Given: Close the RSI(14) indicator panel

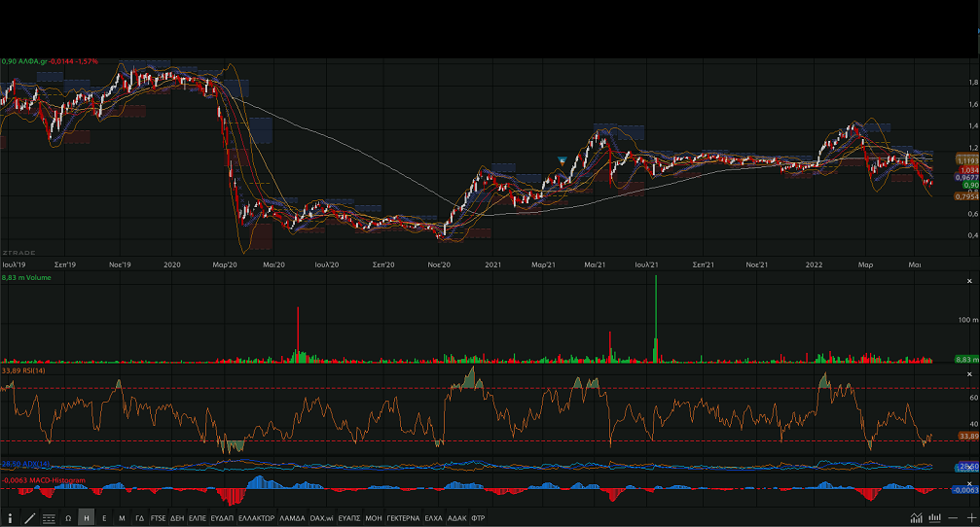Looking at the screenshot, I should point(967,374).
